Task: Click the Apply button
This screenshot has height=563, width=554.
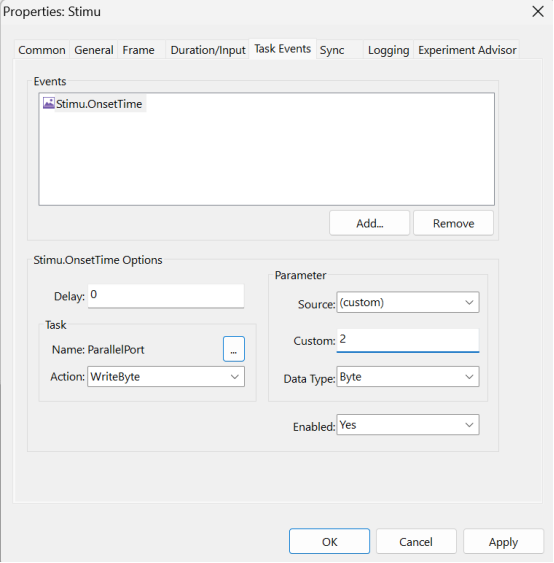Action: click(x=503, y=541)
